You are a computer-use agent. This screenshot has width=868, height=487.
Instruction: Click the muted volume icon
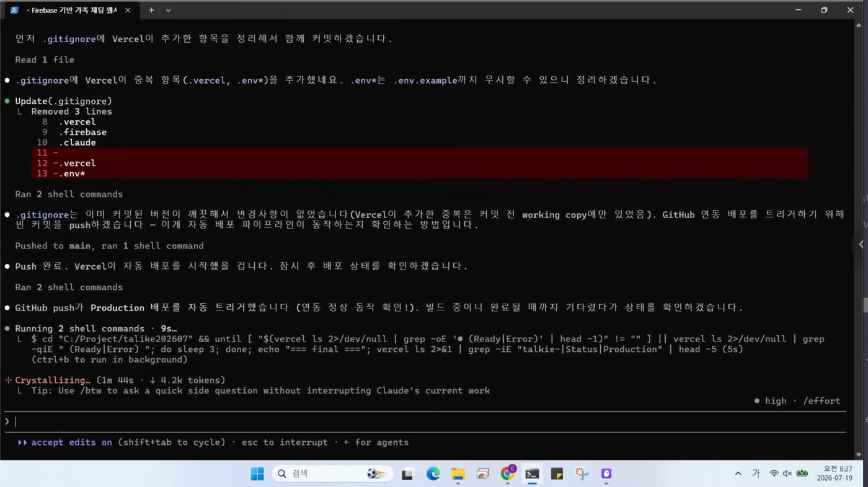787,473
